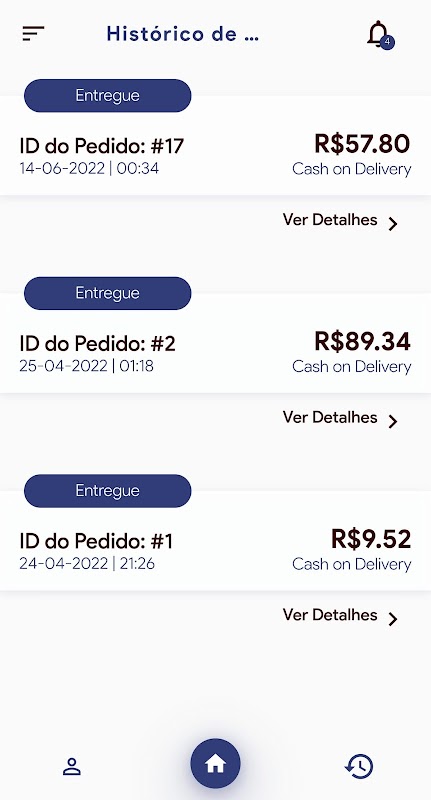Tap the Entregue badge on order #1

[x=108, y=490]
